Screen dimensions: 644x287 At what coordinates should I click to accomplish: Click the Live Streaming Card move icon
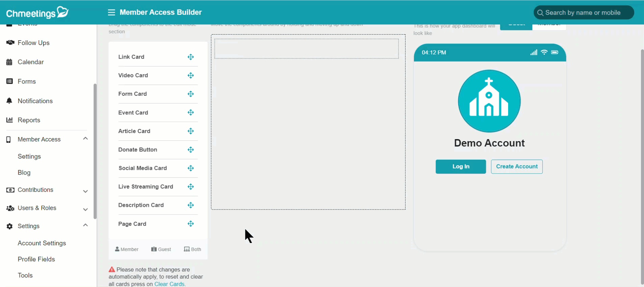click(191, 186)
